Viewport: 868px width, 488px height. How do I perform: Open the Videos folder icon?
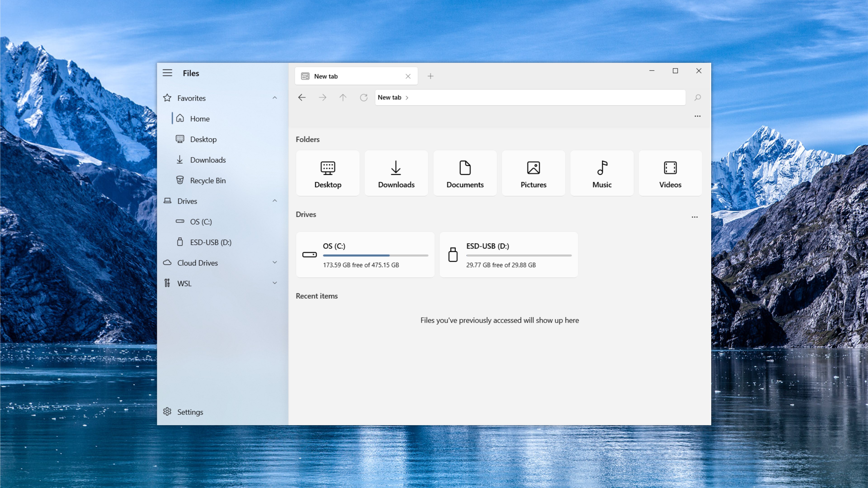click(670, 173)
